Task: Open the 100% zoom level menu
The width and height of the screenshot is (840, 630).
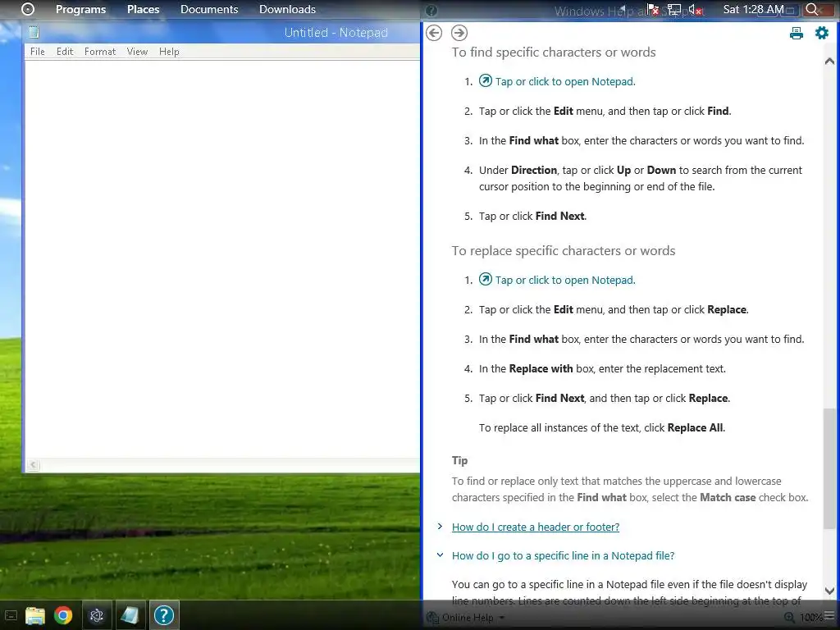Action: [x=811, y=618]
